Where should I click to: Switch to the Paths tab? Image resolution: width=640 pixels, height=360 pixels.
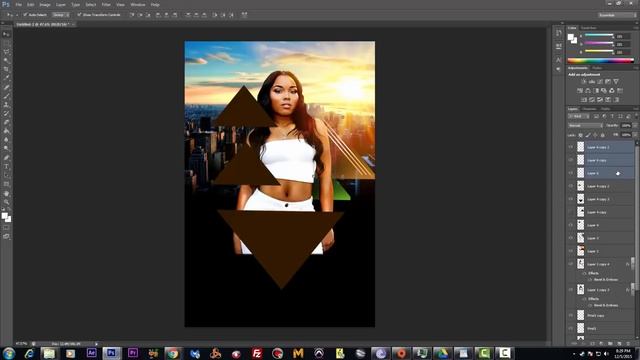[x=605, y=109]
